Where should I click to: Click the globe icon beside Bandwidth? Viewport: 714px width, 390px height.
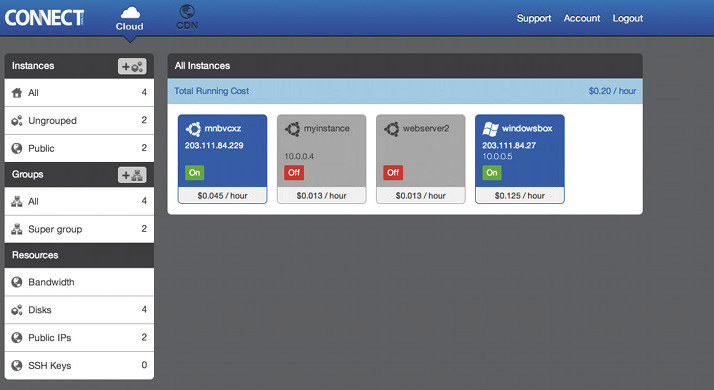[x=17, y=282]
